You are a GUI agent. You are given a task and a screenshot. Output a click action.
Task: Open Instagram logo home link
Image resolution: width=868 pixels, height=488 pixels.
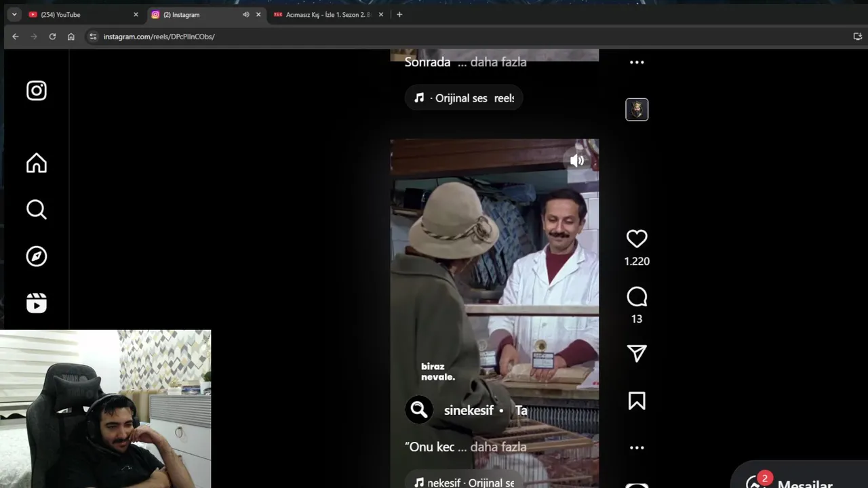pyautogui.click(x=37, y=91)
